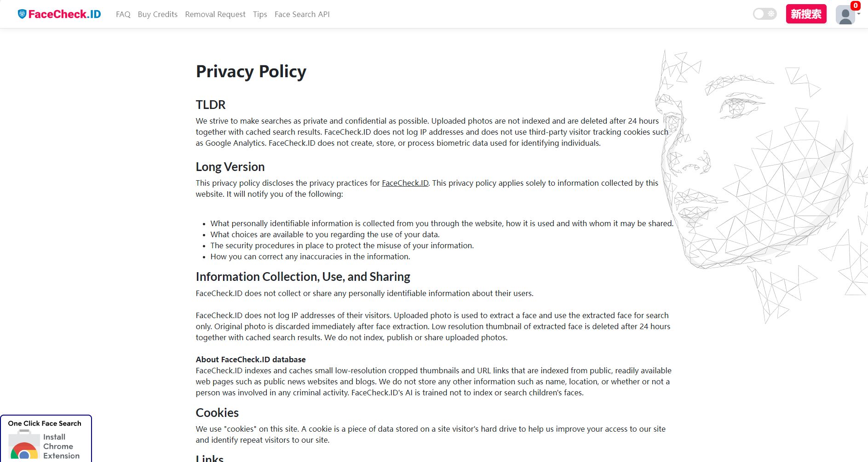Click the sun icon in the theme switch

771,14
